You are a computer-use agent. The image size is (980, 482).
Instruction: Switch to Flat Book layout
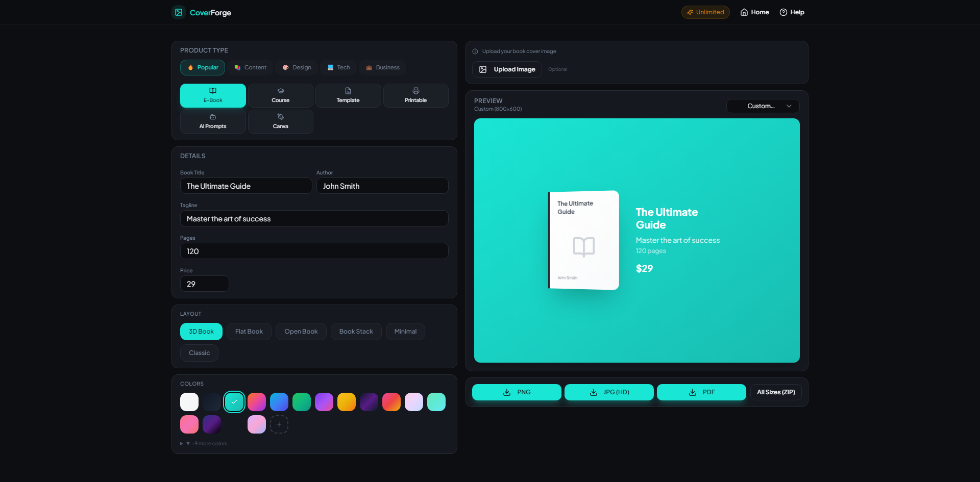point(249,331)
